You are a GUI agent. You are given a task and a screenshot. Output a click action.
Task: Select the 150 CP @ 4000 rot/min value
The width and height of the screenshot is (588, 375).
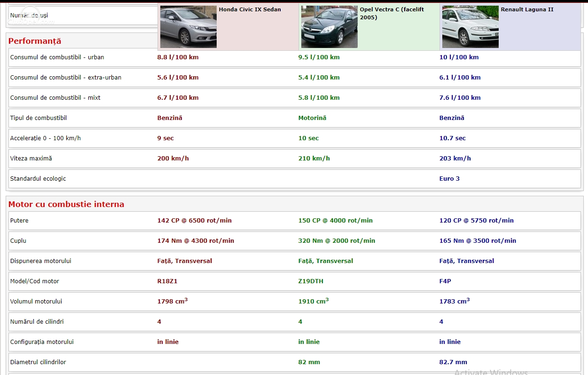336,221
